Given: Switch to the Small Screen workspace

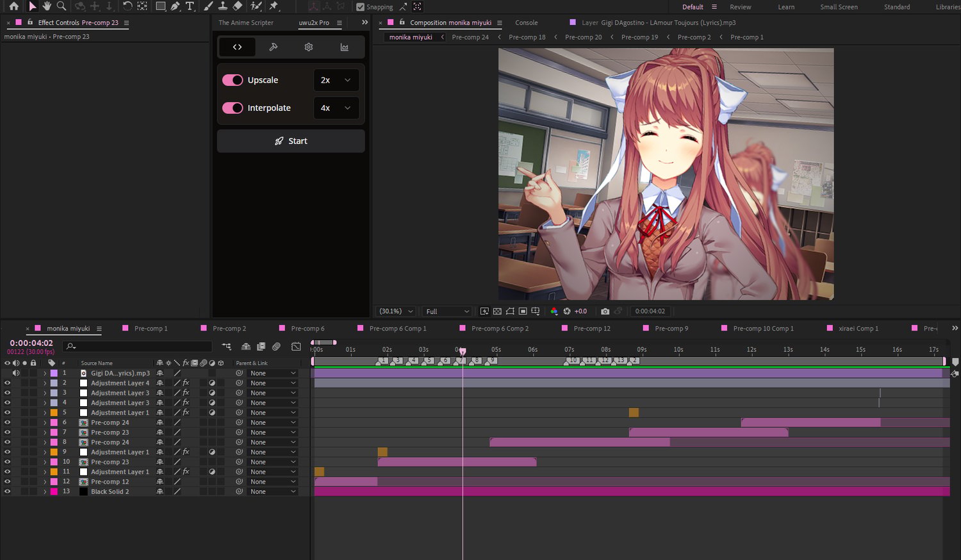Looking at the screenshot, I should point(839,7).
